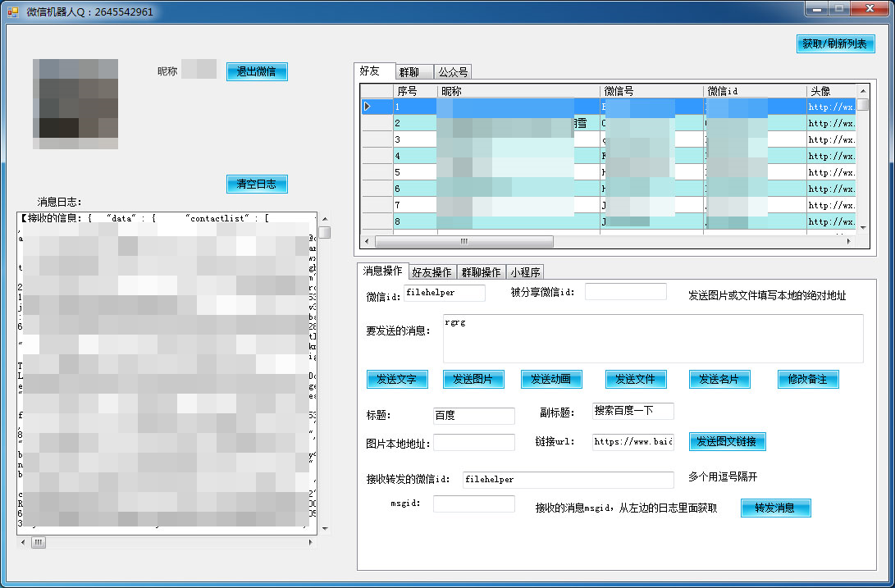
Task: Click the 获取/刷新列表 button
Action: pos(836,43)
